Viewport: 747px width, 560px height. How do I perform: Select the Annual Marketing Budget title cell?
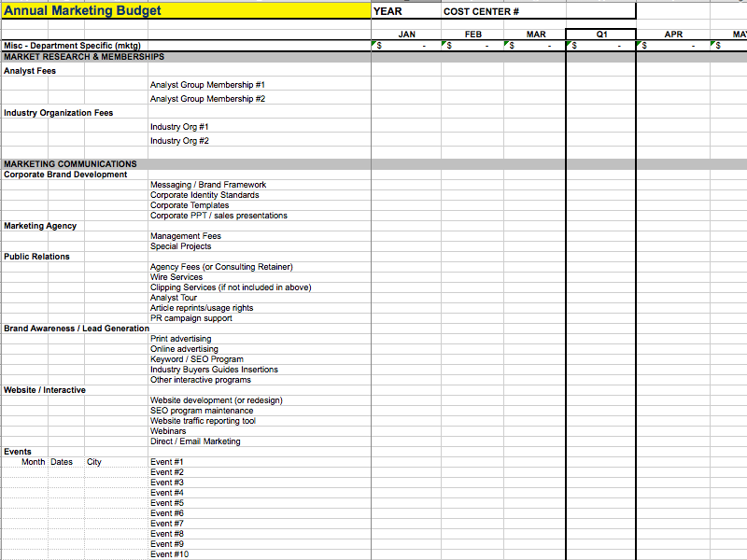pyautogui.click(x=84, y=11)
